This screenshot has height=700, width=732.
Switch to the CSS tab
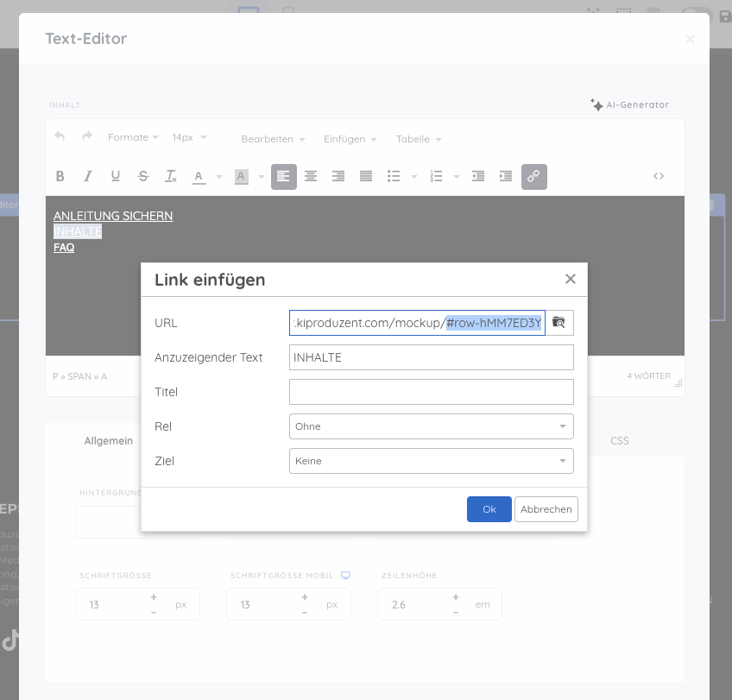click(620, 440)
